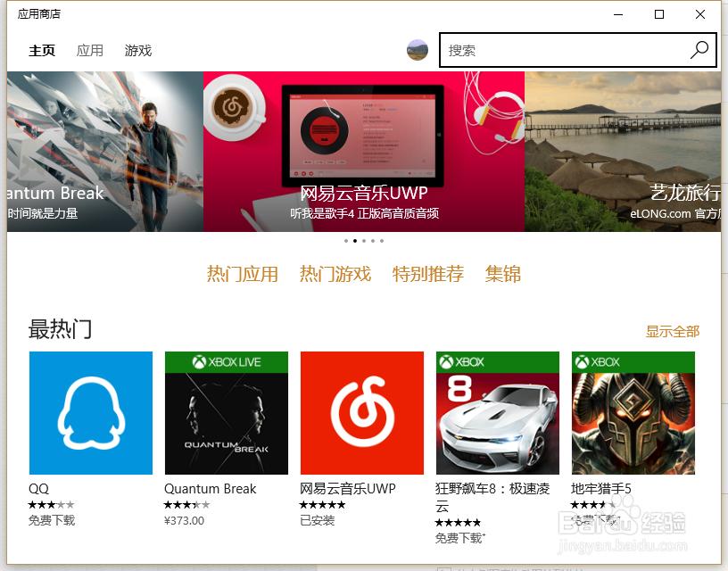
Task: Click the 地牢猎手5 title text
Action: point(600,489)
